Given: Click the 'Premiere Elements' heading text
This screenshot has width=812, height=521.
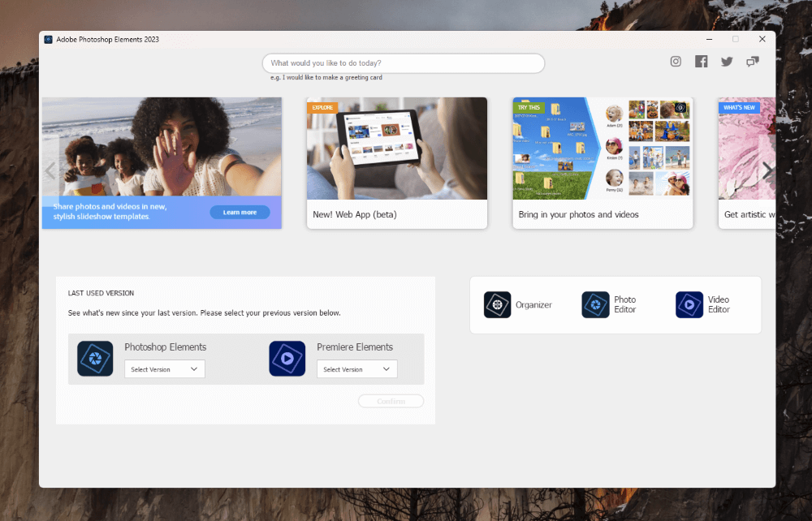Looking at the screenshot, I should pyautogui.click(x=355, y=347).
